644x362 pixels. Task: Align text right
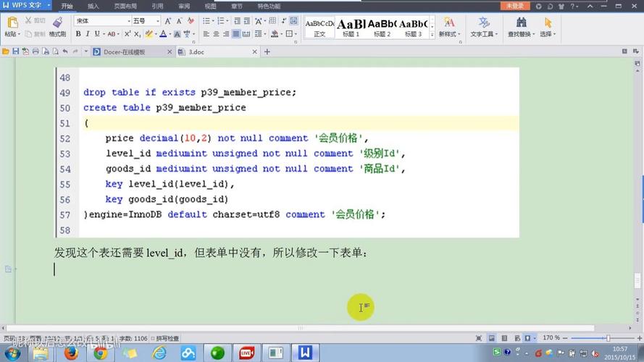(226, 34)
